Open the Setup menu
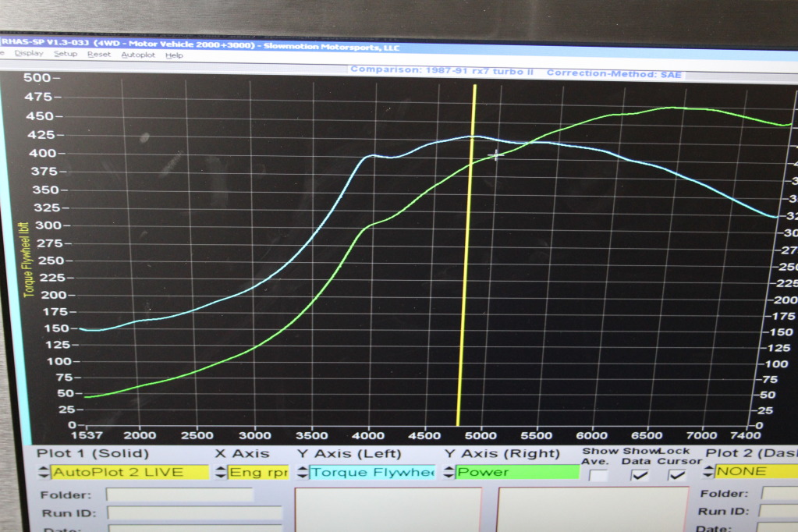This screenshot has height=532, width=798. (66, 54)
